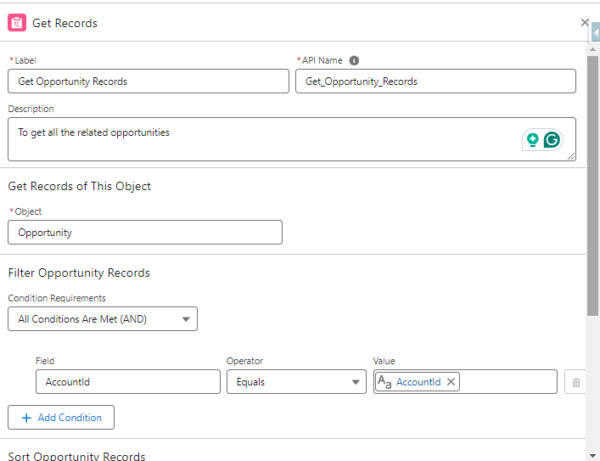Open the Condition Requirements dropdown
600x461 pixels.
tap(103, 319)
